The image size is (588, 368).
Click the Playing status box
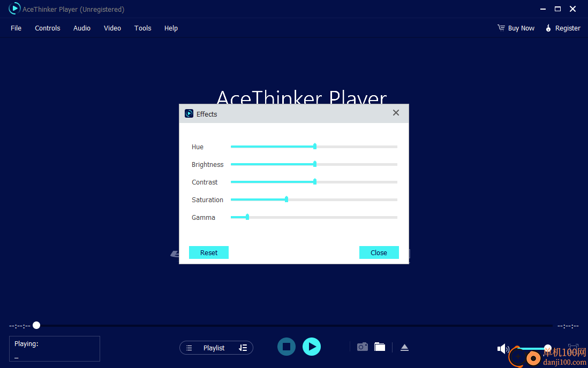pos(55,349)
